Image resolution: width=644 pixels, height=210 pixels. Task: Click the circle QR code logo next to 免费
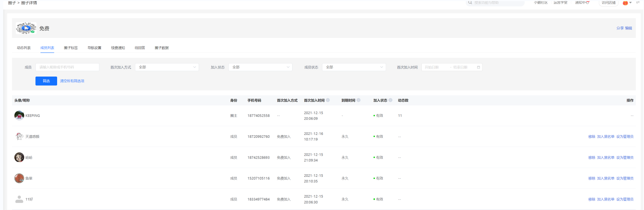pos(26,28)
